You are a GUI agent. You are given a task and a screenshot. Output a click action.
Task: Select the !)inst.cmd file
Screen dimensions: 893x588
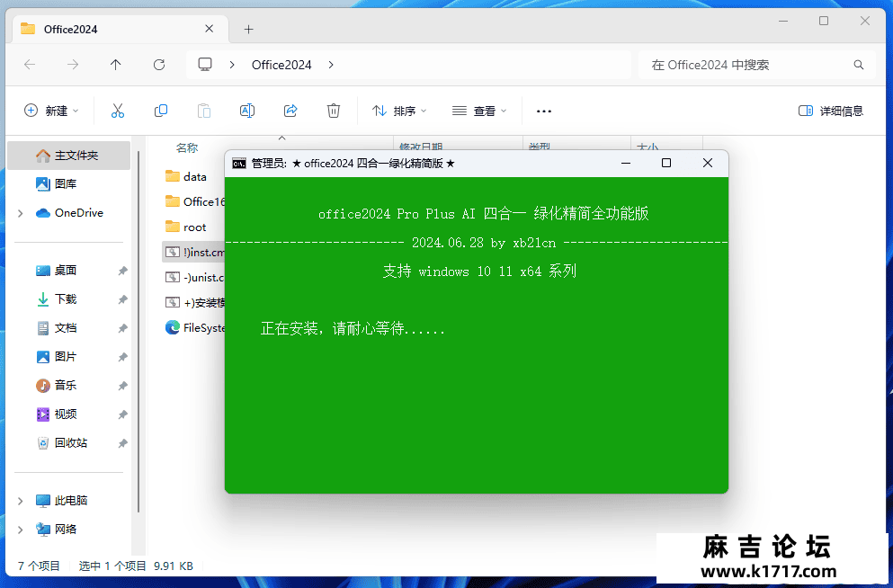[194, 252]
